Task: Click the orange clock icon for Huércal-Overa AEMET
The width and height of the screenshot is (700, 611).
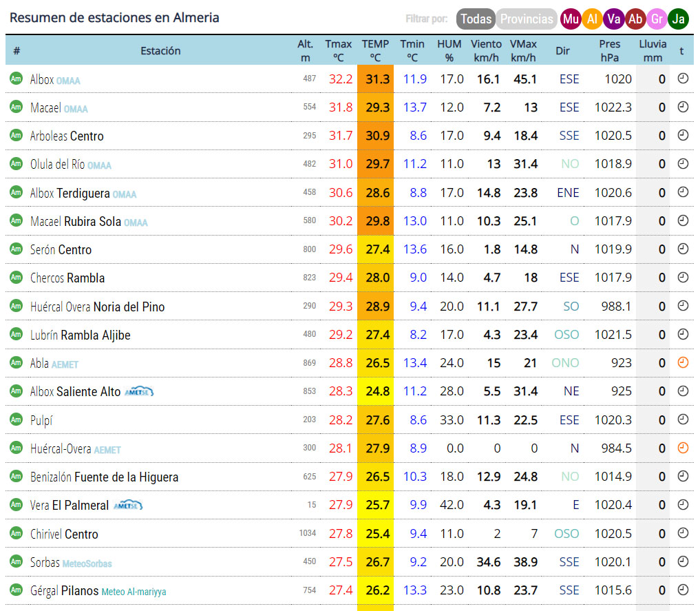Action: pyautogui.click(x=682, y=447)
